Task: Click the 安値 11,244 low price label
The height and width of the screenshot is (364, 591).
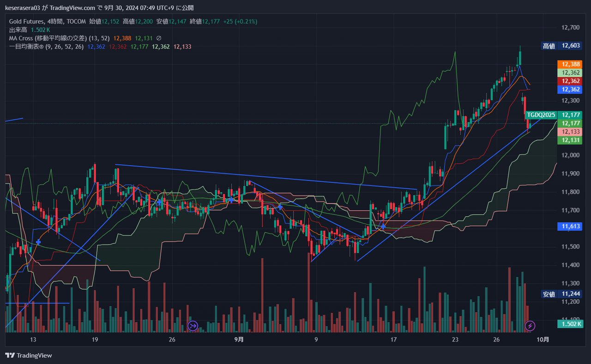Action: point(561,294)
